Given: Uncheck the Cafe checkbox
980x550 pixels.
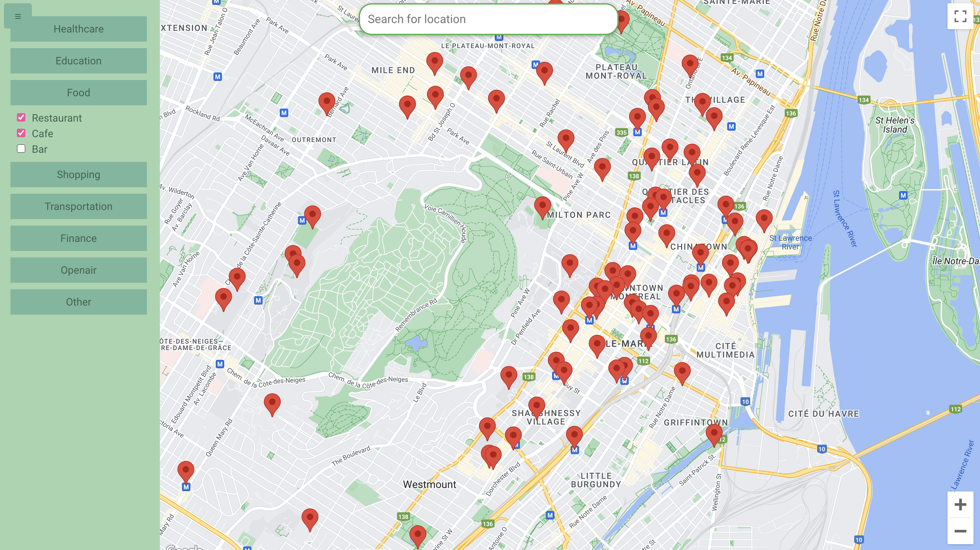Looking at the screenshot, I should 21,133.
